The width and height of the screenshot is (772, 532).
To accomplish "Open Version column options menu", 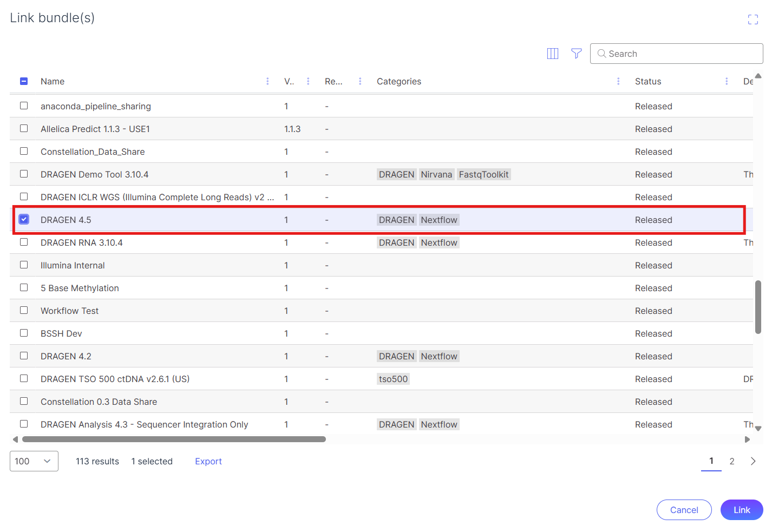I will [x=308, y=81].
